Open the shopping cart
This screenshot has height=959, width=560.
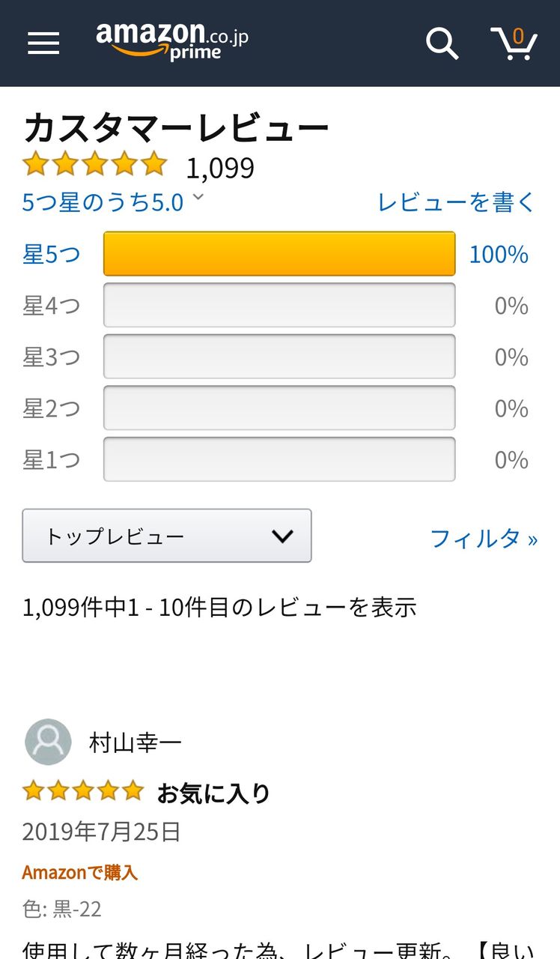point(514,43)
